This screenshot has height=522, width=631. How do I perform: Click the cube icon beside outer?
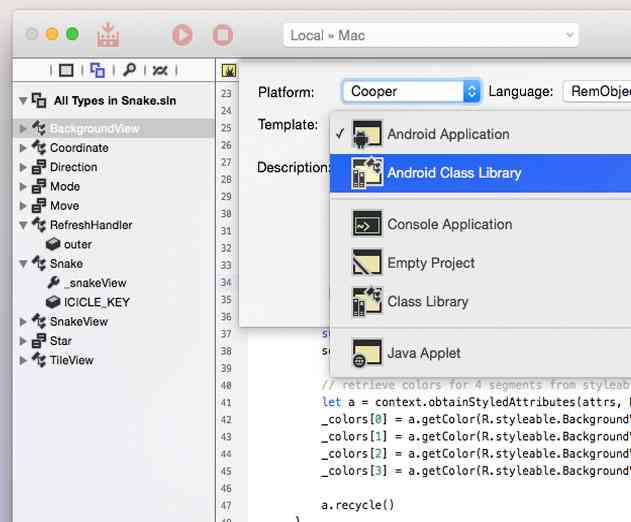(53, 244)
